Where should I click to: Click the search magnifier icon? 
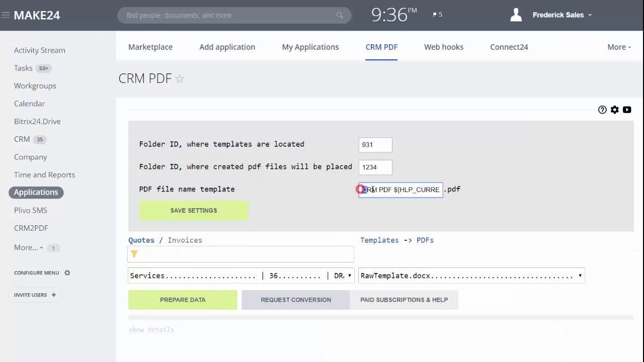(340, 15)
